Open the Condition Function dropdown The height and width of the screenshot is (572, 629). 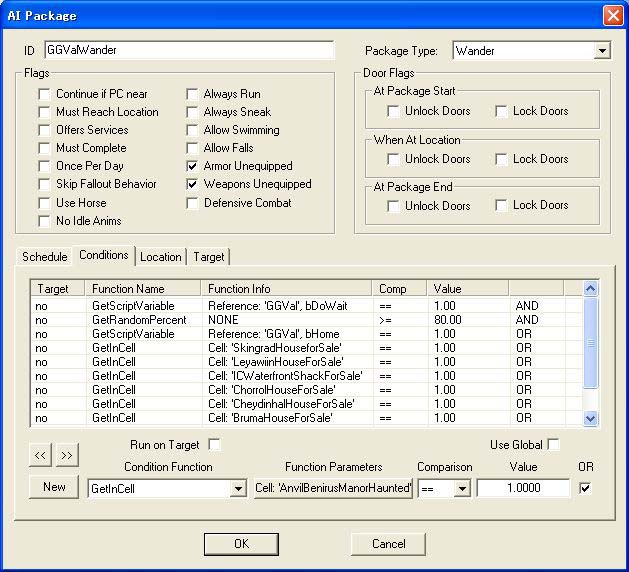238,489
